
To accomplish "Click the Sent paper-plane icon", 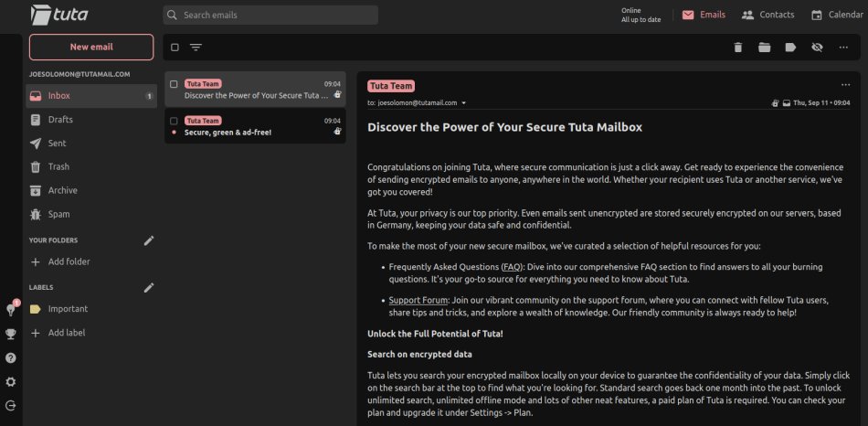I will pyautogui.click(x=36, y=144).
